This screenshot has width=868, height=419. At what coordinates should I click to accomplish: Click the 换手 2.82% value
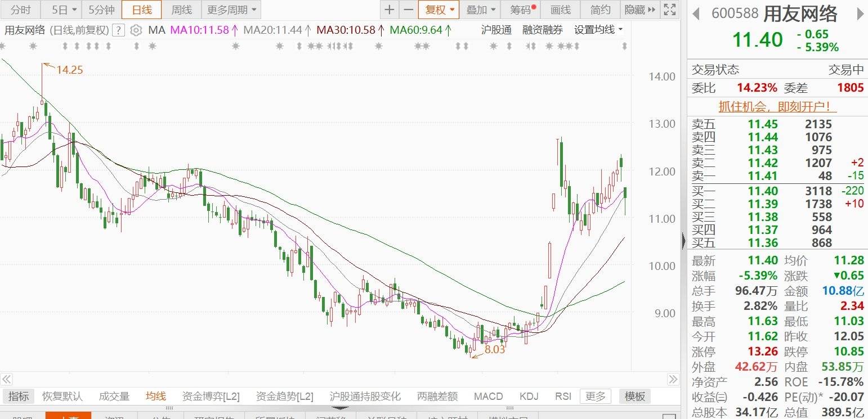click(x=761, y=307)
